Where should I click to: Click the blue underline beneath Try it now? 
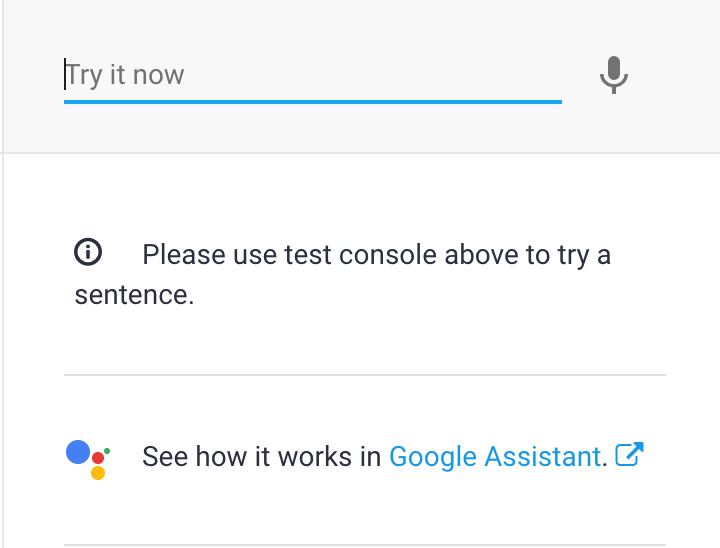(312, 101)
